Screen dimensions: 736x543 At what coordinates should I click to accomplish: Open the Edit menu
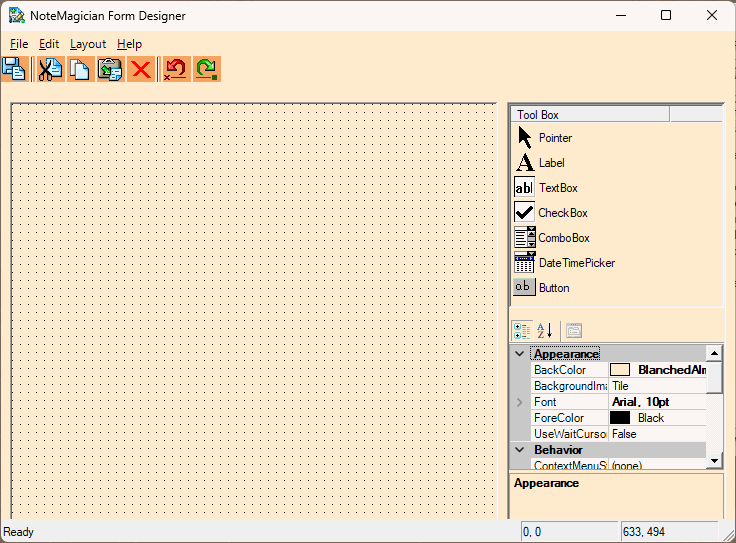tap(49, 44)
